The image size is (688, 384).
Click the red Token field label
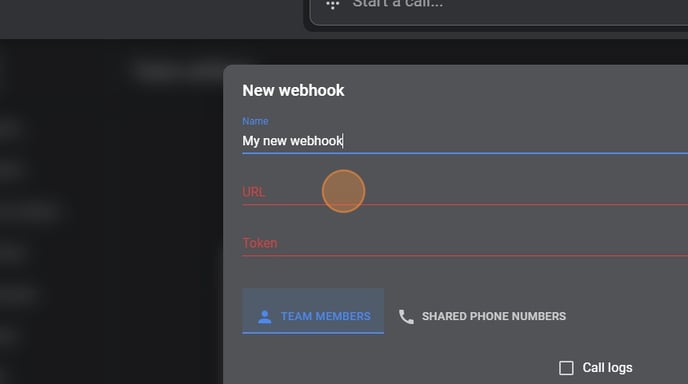260,243
